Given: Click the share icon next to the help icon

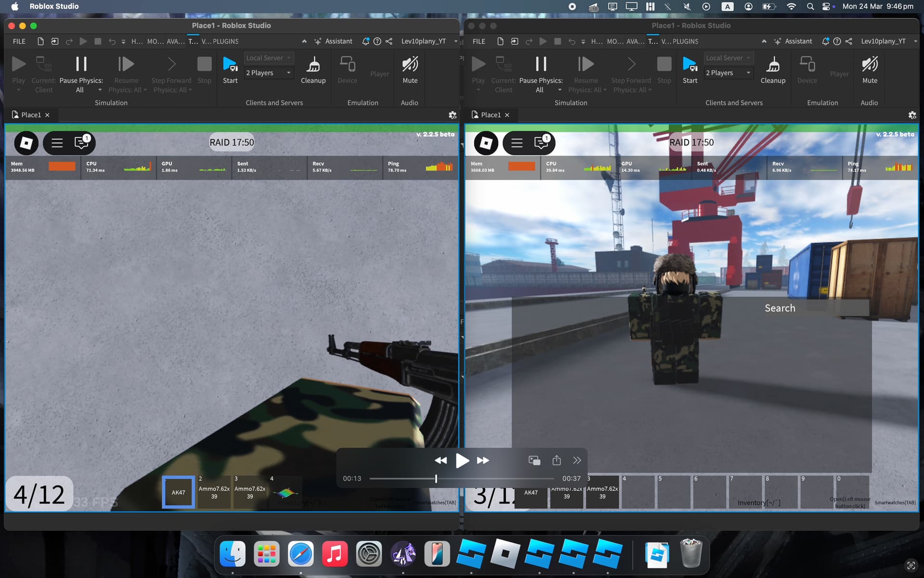Looking at the screenshot, I should (x=389, y=41).
